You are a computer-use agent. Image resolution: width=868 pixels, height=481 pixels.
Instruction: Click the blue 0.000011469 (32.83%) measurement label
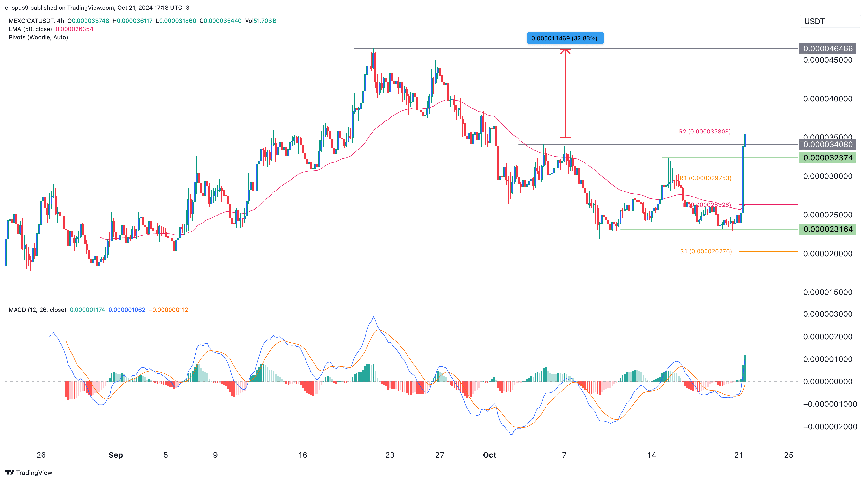[x=565, y=38]
